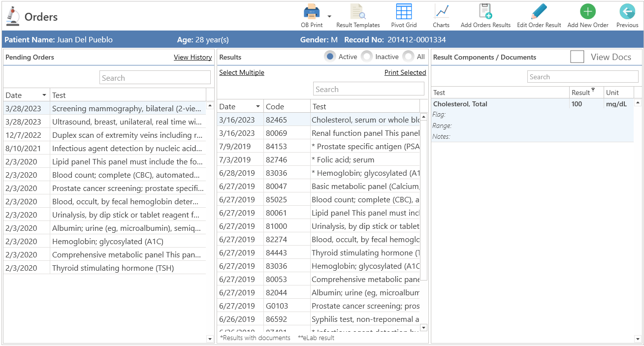Select pending Prostate cancer screening order
The image size is (644, 346).
(104, 188)
